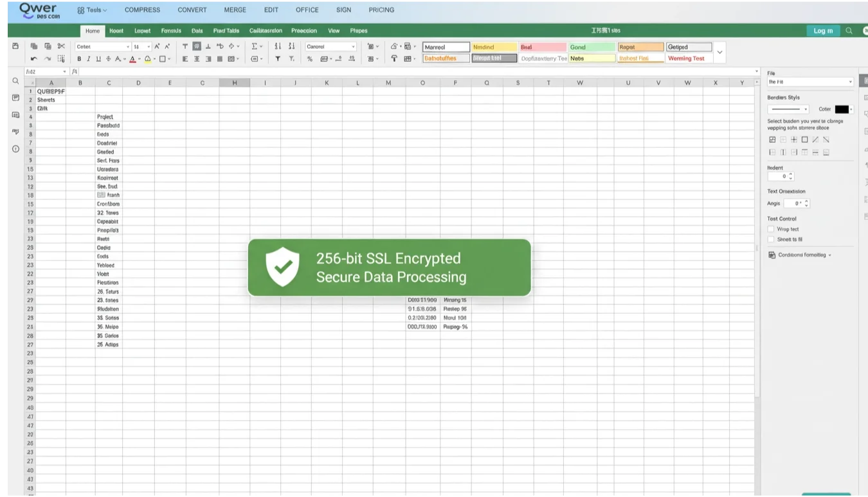The height and width of the screenshot is (497, 868).
Task: Click the format painter icon
Action: tap(394, 59)
